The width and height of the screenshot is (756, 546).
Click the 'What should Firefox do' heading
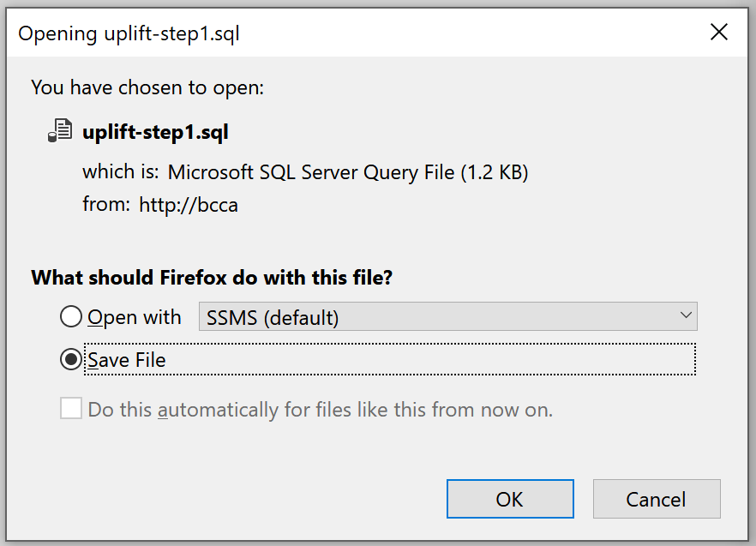[212, 278]
